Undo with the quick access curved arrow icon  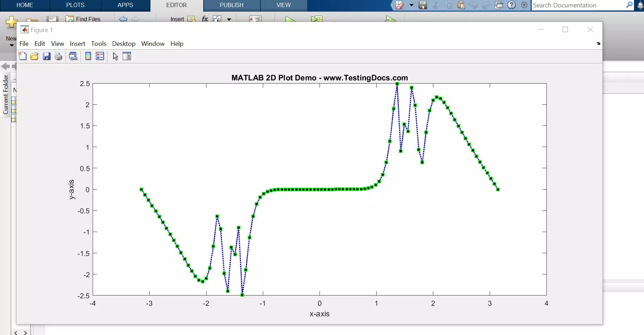[473, 5]
